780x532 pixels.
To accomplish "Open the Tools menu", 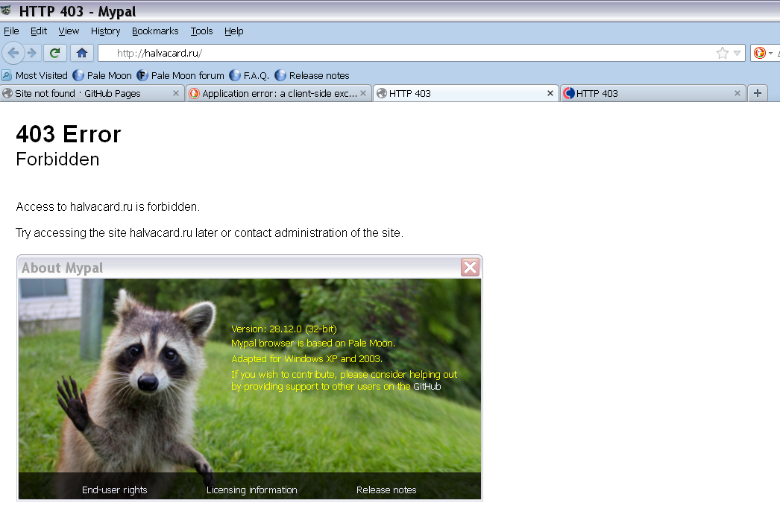I will (201, 31).
